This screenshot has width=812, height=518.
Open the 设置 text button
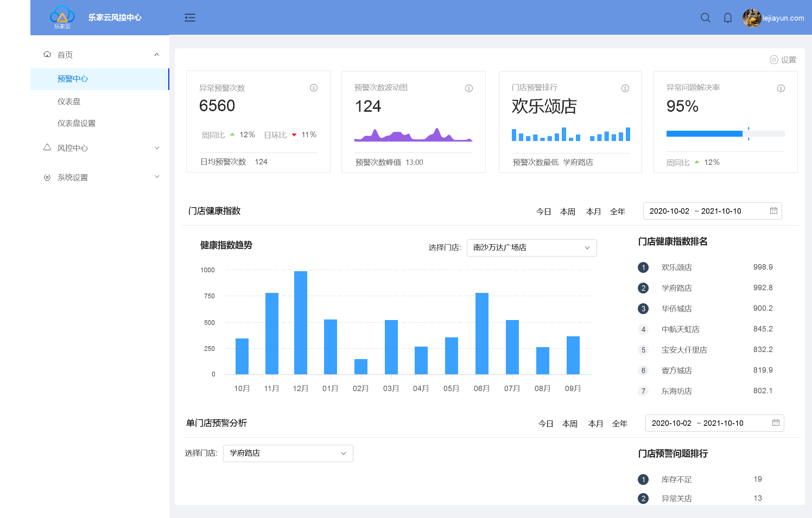click(789, 60)
